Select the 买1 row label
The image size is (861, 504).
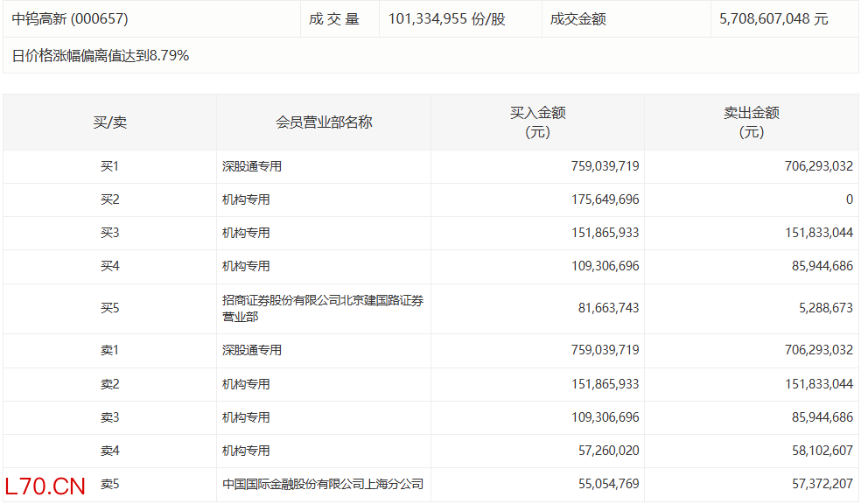[x=110, y=166]
